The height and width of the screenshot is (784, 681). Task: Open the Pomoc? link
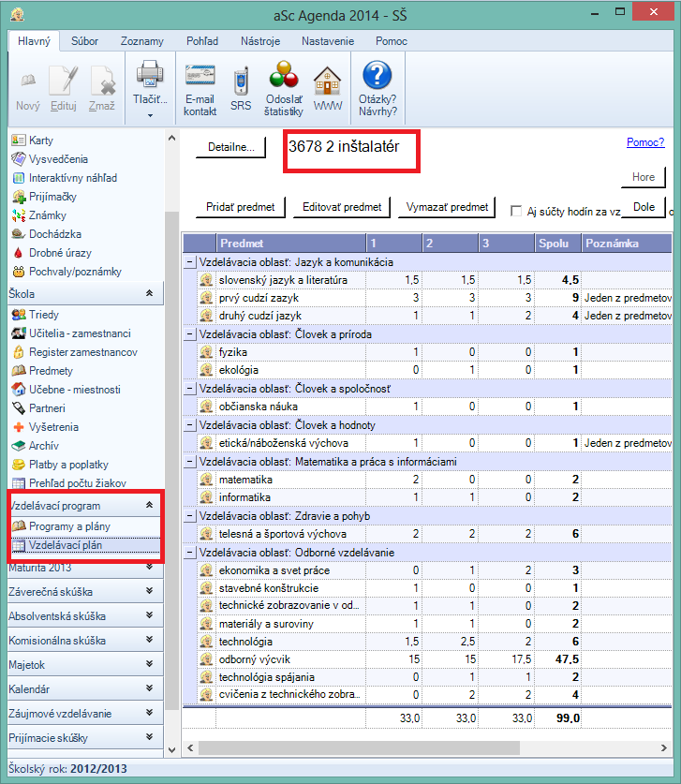click(645, 142)
